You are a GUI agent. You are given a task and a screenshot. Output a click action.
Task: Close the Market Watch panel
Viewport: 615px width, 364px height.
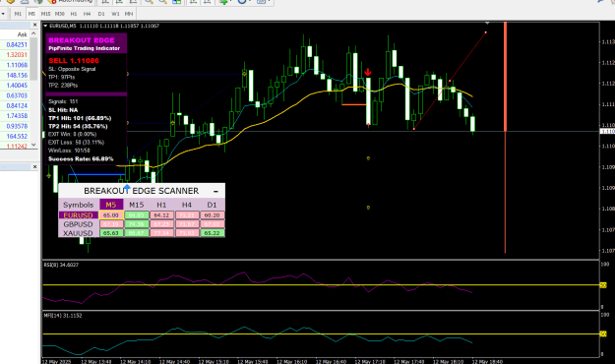(34, 25)
